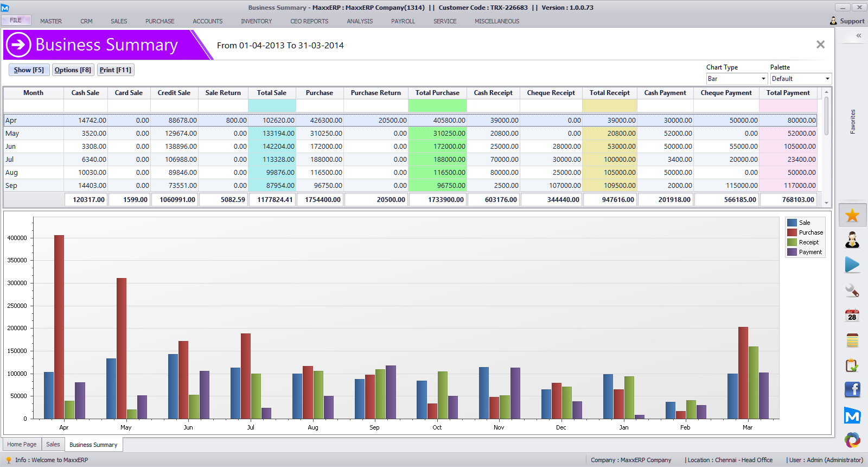
Task: Open the Facebook icon in sidebar
Action: pos(852,389)
